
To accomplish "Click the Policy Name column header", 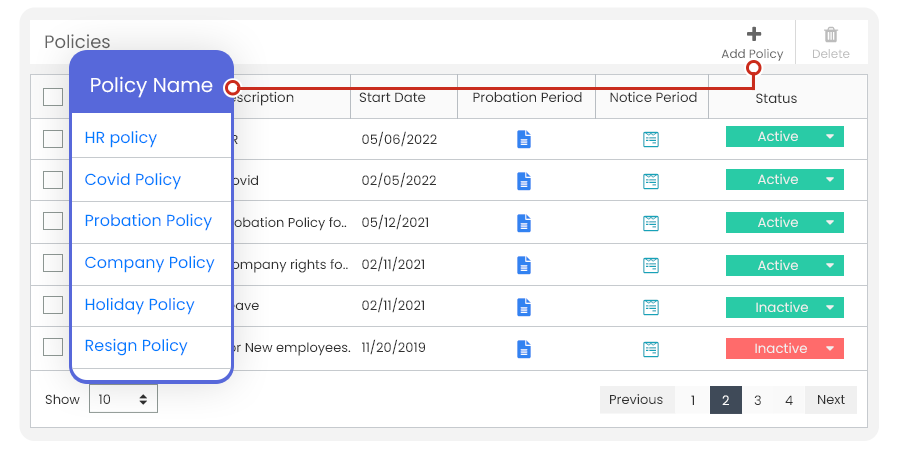I will [x=151, y=86].
